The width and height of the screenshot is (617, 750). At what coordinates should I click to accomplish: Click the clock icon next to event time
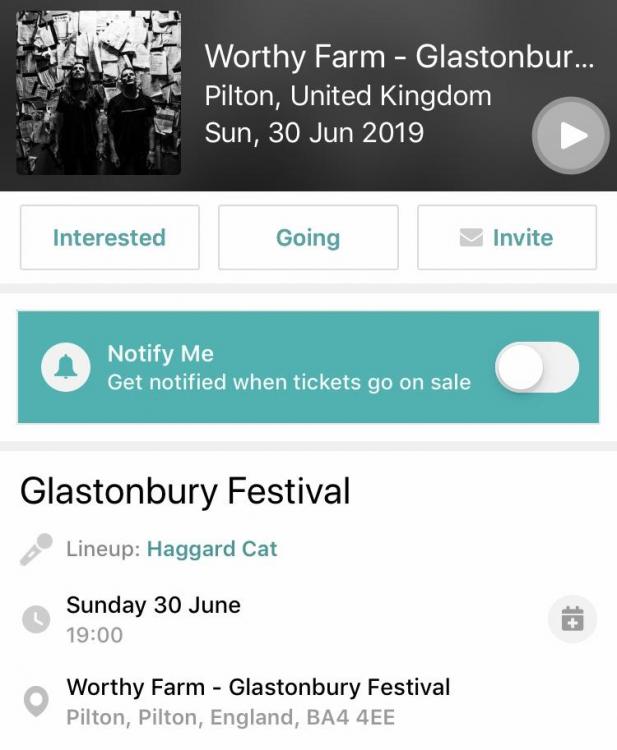pyautogui.click(x=36, y=619)
